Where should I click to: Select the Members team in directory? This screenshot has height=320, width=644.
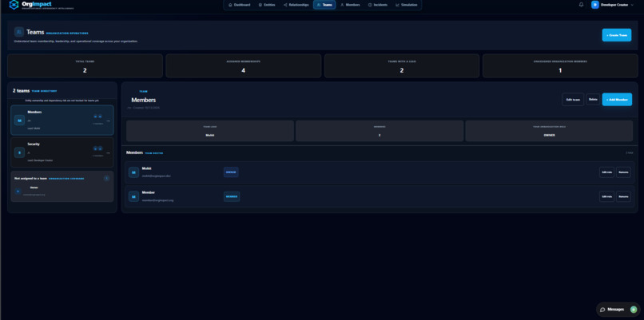point(62,120)
